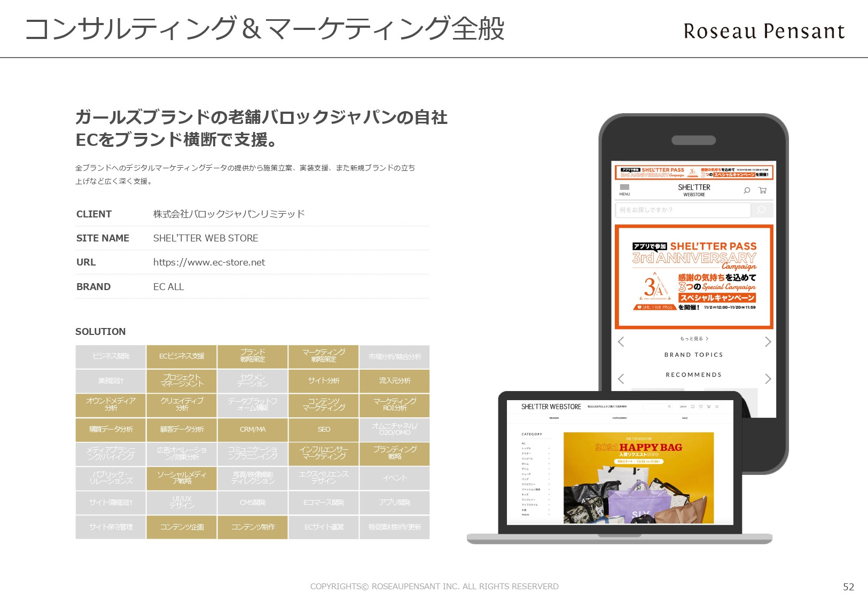Open the hamburger menu icon on the laptop
Image resolution: width=868 pixels, height=601 pixels.
[x=716, y=406]
